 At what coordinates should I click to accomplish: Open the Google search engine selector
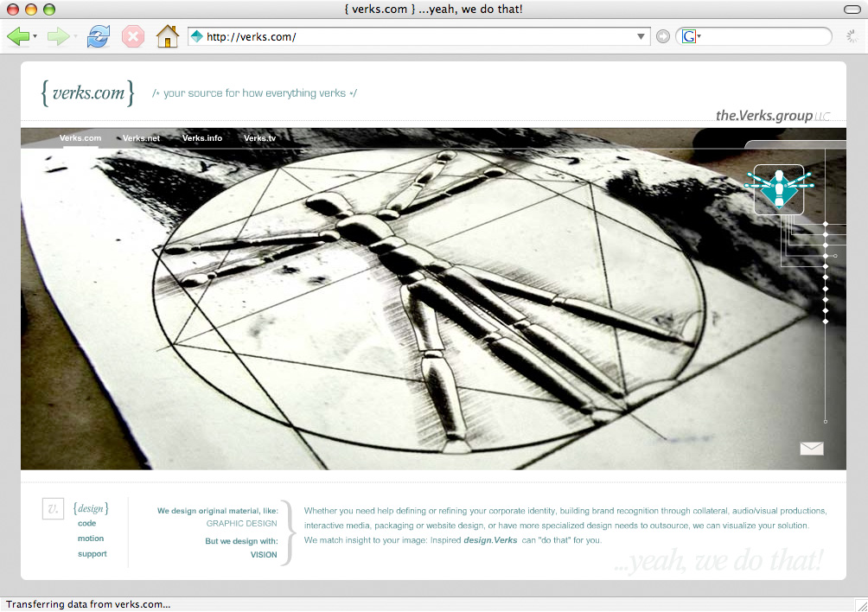tap(691, 36)
